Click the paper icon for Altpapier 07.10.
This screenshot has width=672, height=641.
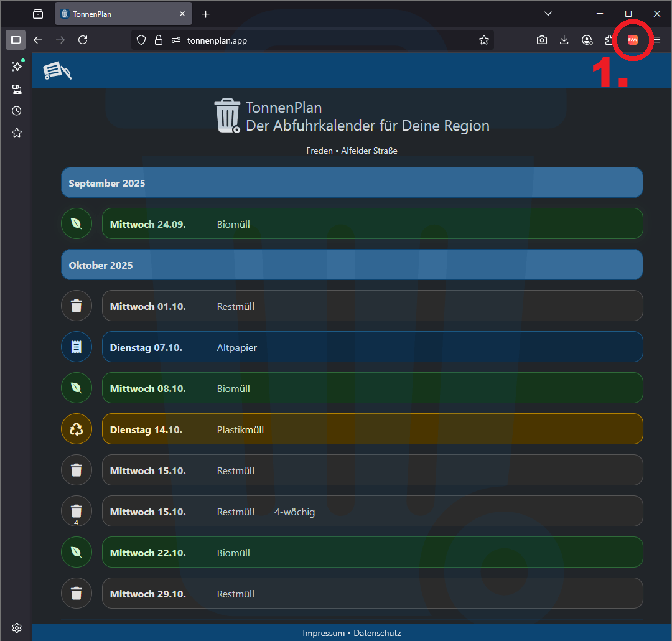tap(77, 347)
